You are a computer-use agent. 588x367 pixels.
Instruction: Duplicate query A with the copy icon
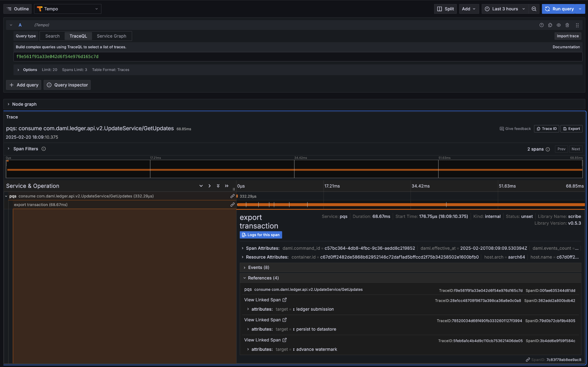tap(550, 25)
